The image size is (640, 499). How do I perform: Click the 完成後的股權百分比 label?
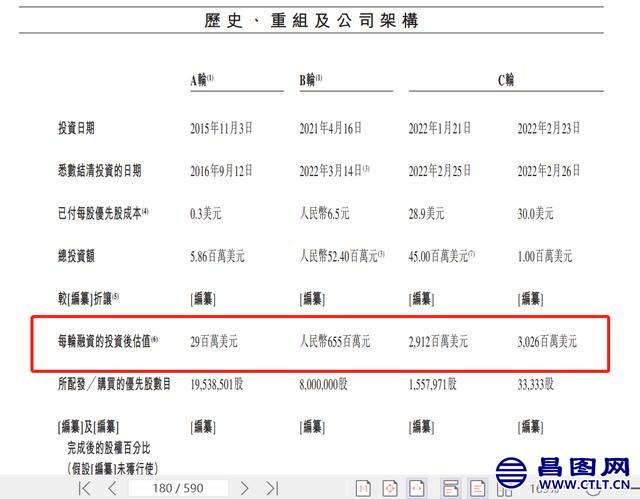coord(109,448)
